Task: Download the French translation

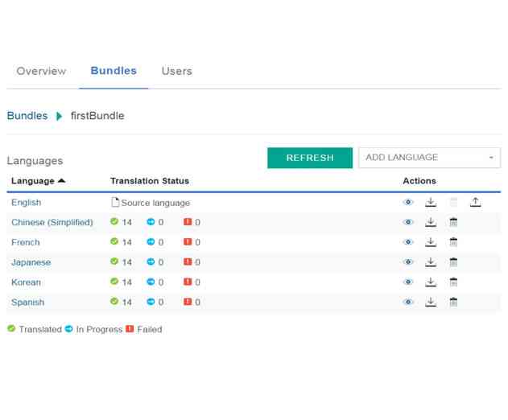Action: pos(431,242)
